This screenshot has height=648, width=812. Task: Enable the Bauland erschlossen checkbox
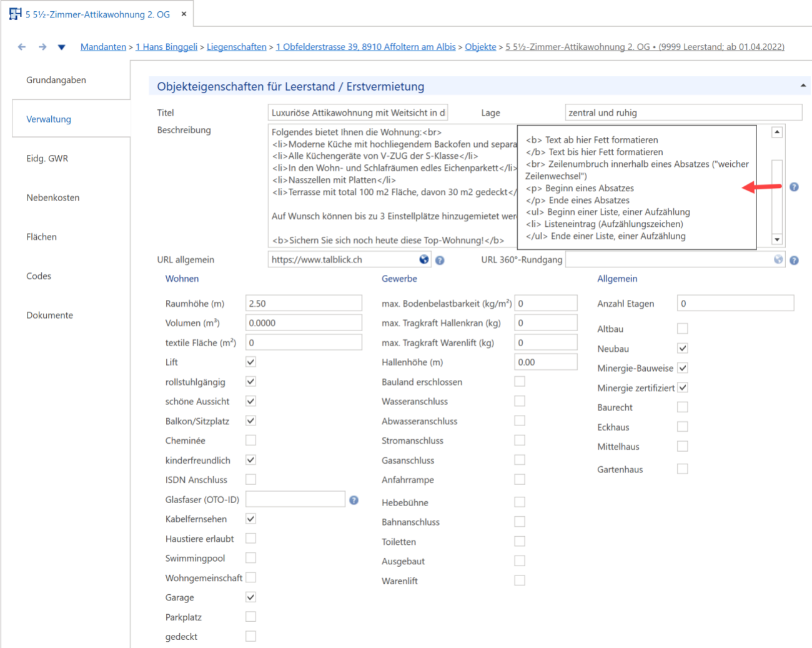520,381
